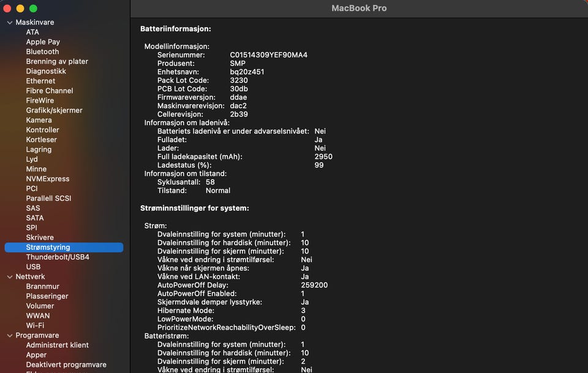
Task: Open Wi-Fi under Nettverk
Action: click(35, 325)
